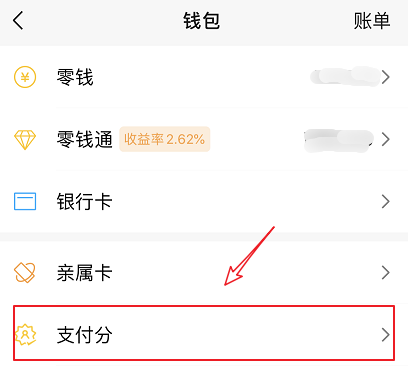Tap the yen coin 零钱 icon
Image resolution: width=408 pixels, height=368 pixels.
(x=25, y=77)
